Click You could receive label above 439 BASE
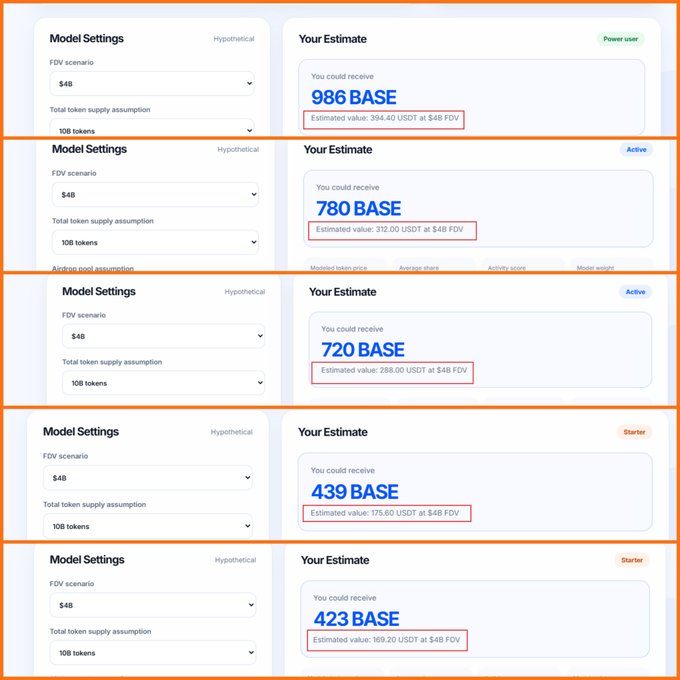Image resolution: width=680 pixels, height=680 pixels. coord(343,471)
